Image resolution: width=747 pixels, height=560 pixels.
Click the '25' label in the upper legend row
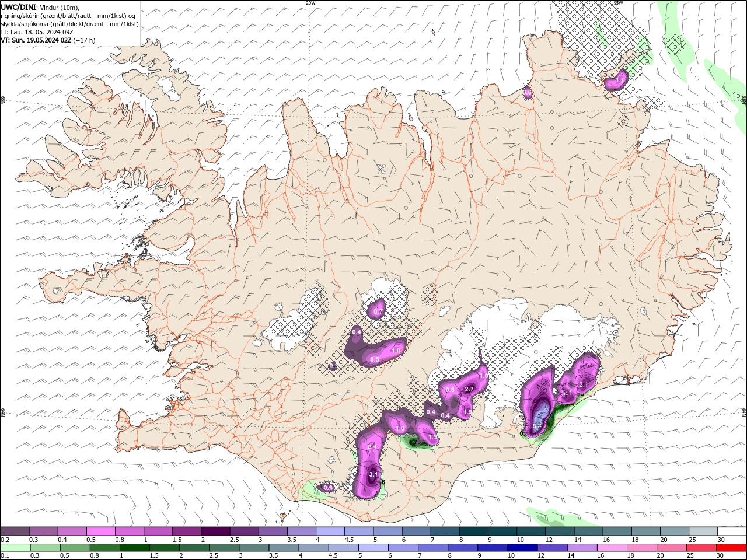pyautogui.click(x=692, y=540)
